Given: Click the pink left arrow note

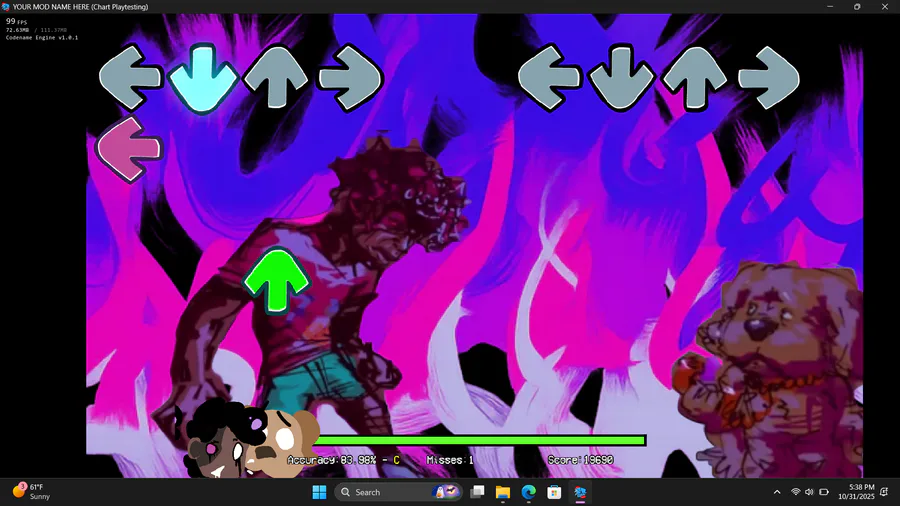Looking at the screenshot, I should [x=129, y=150].
